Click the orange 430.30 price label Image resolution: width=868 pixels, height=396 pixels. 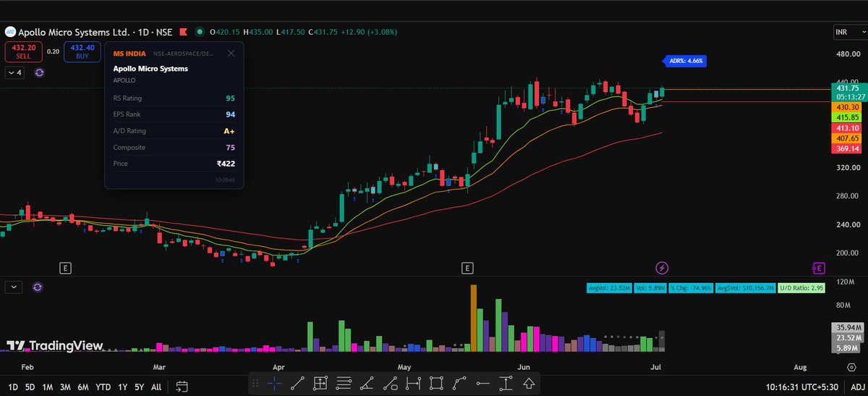(847, 106)
